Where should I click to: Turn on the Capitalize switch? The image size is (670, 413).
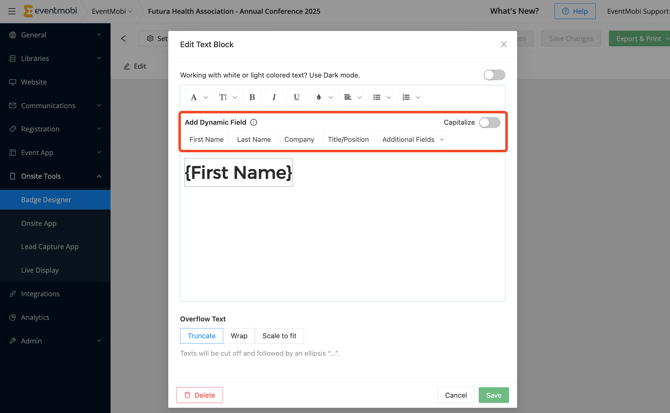(489, 122)
